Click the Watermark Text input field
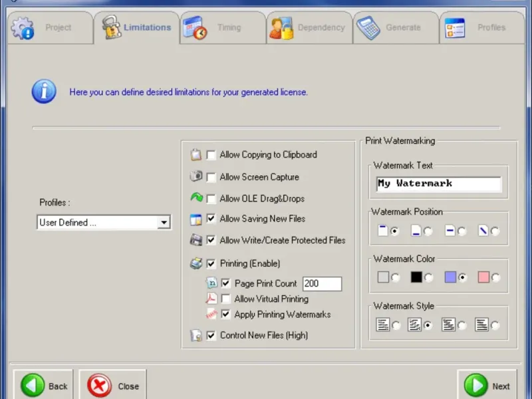Viewport: 532px width, 399px height. (439, 184)
